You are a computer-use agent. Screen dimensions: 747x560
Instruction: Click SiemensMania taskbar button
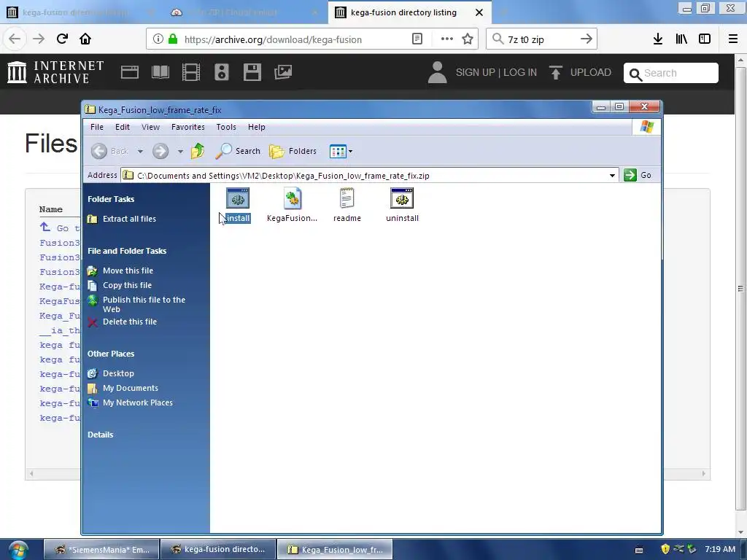(x=101, y=550)
